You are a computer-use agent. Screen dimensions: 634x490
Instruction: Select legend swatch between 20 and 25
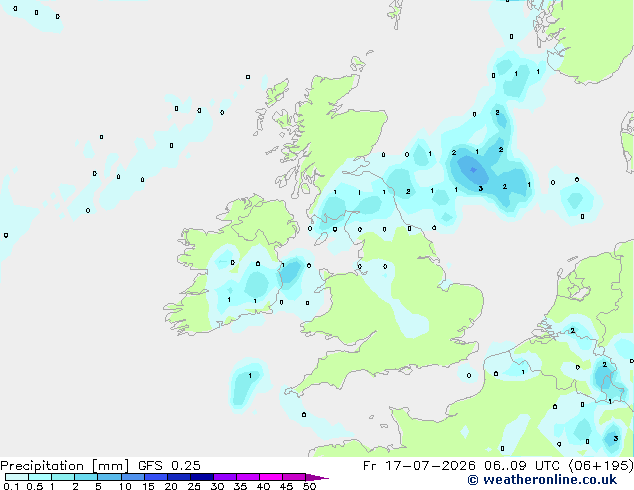pyautogui.click(x=178, y=477)
